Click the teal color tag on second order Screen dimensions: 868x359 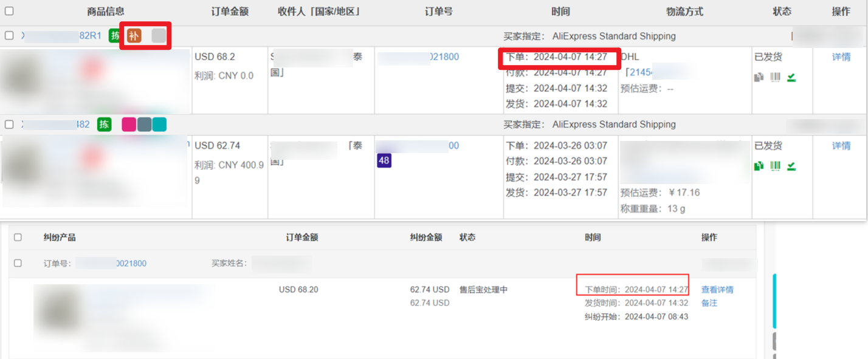pyautogui.click(x=159, y=125)
